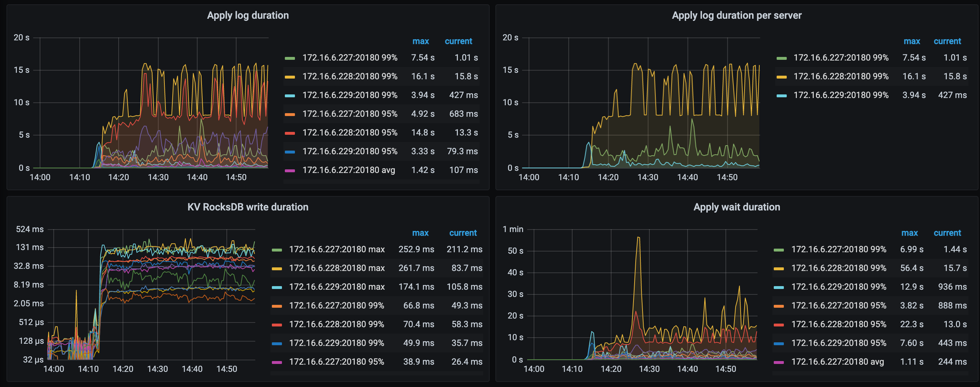Toggle series 172.16.6.229:20180 99% in KV RocksDB
This screenshot has height=387, width=980.
point(336,343)
